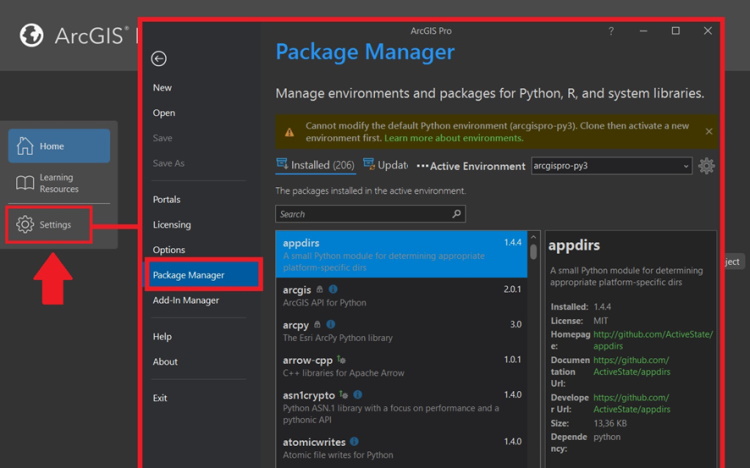
Task: Open the Options page
Action: 169,250
